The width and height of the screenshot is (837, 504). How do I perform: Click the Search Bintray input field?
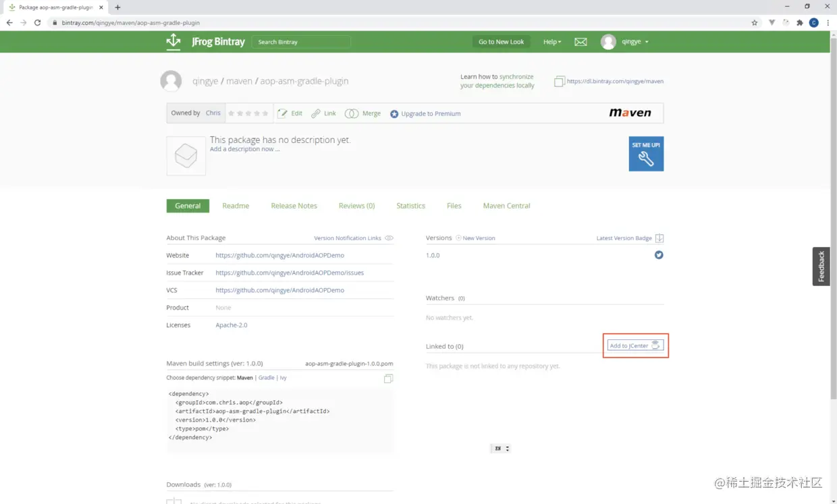point(301,42)
